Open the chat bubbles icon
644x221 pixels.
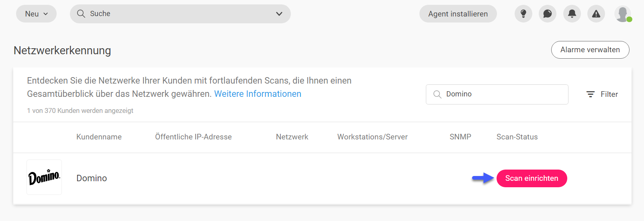click(548, 14)
